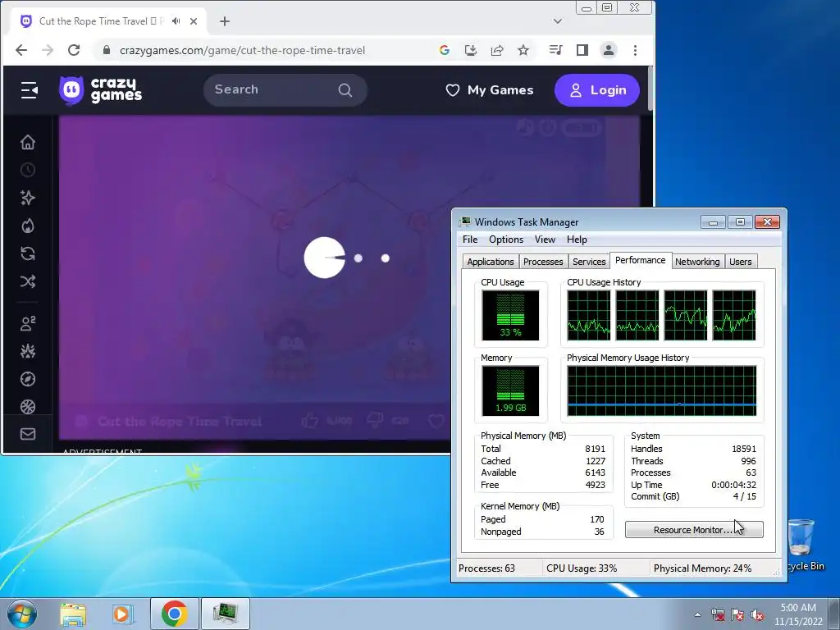The width and height of the screenshot is (840, 630).
Task: Select the Performance tab
Action: [640, 260]
